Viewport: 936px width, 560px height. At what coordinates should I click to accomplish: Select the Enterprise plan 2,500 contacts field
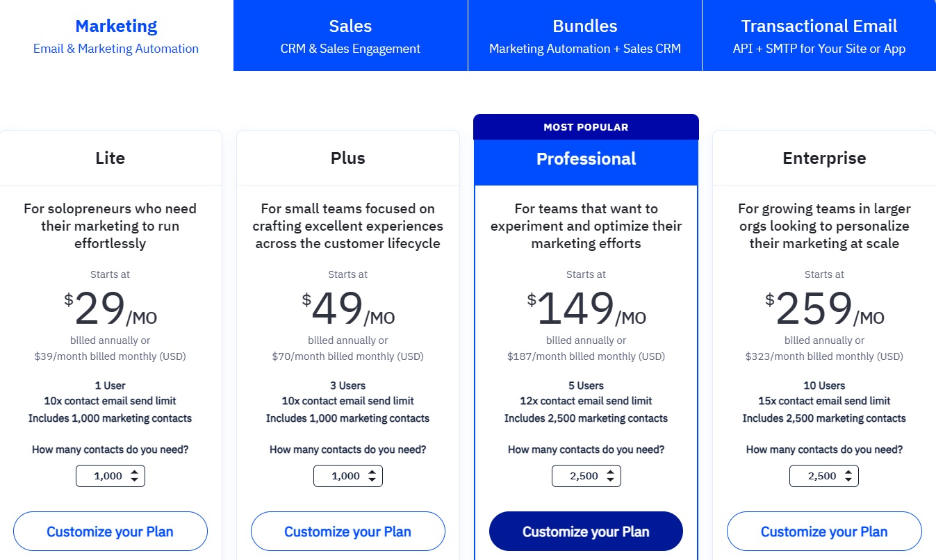824,476
